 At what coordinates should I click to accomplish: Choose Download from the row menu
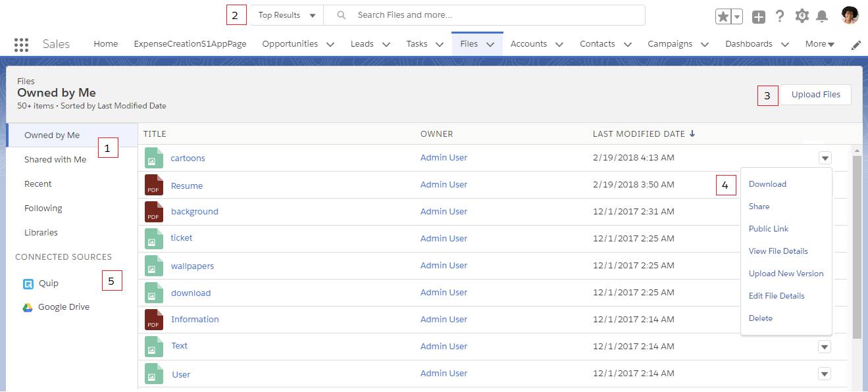[767, 184]
